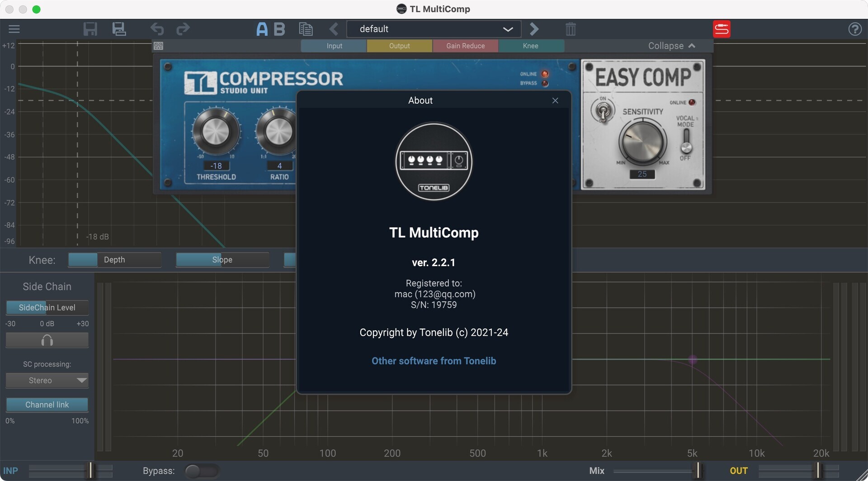Click the RATIO knob
The width and height of the screenshot is (868, 481).
click(x=278, y=132)
